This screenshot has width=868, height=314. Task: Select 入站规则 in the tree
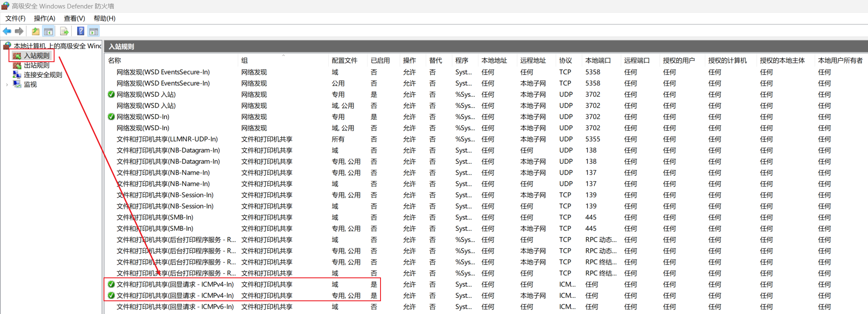coord(37,56)
